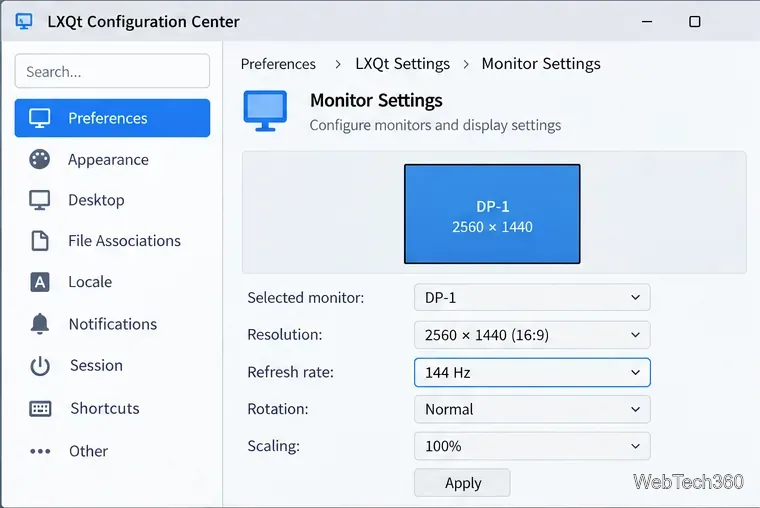Image resolution: width=760 pixels, height=508 pixels.
Task: Open the Resolution 2560 × 1440 dropdown
Action: tap(532, 335)
